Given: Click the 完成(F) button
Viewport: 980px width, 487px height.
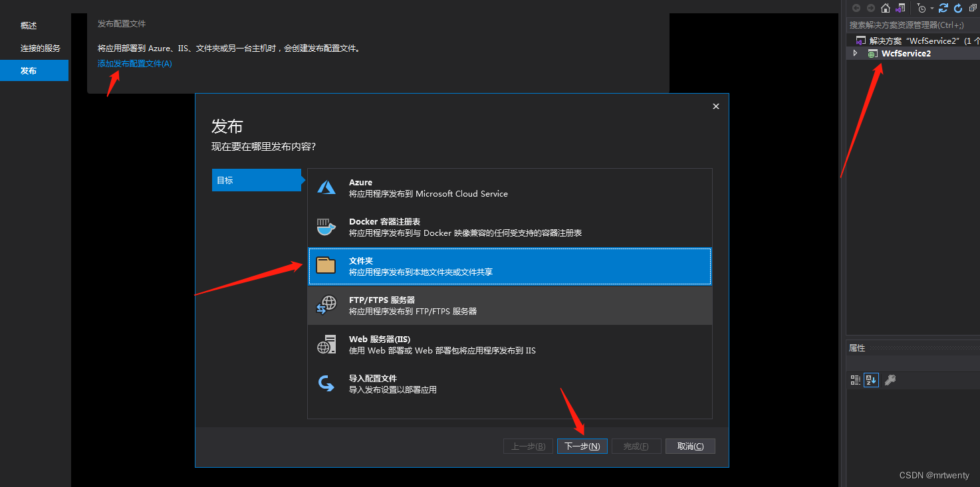Looking at the screenshot, I should pos(636,446).
